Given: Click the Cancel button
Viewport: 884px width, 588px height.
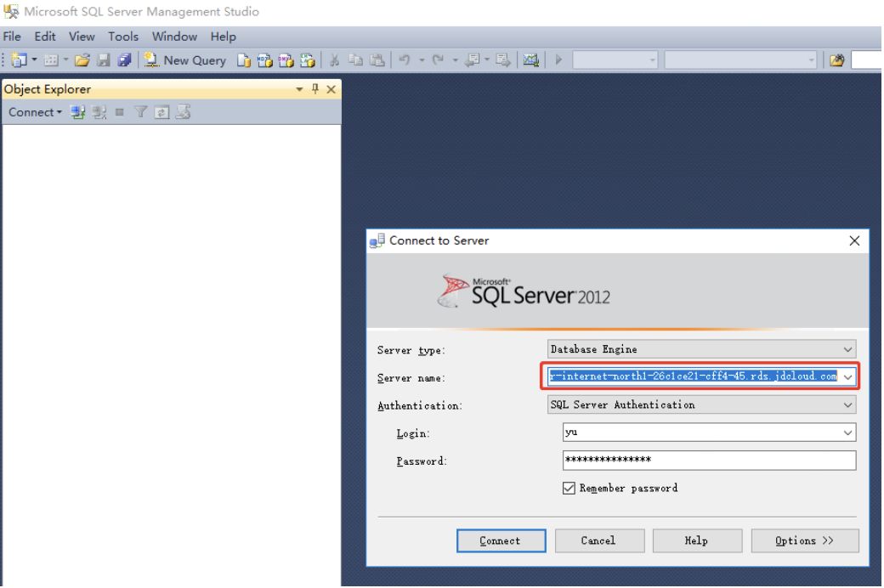Looking at the screenshot, I should (x=599, y=540).
